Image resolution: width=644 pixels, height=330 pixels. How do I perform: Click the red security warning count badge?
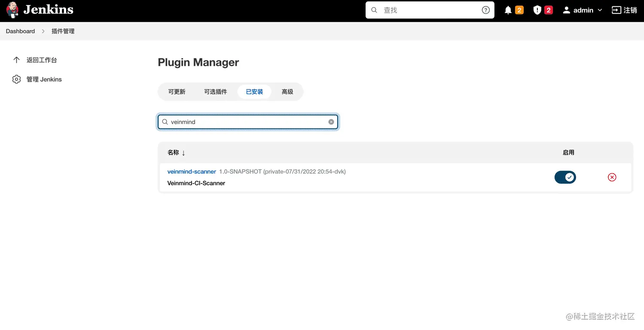click(x=548, y=10)
